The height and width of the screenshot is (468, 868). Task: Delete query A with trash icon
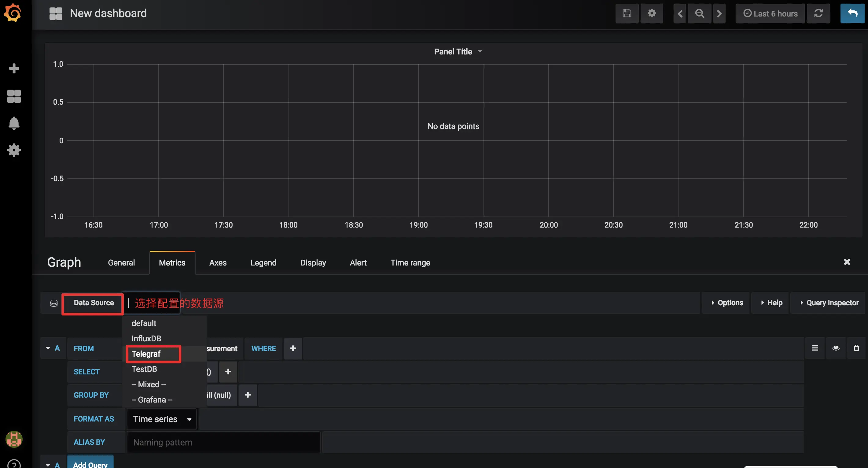point(856,348)
